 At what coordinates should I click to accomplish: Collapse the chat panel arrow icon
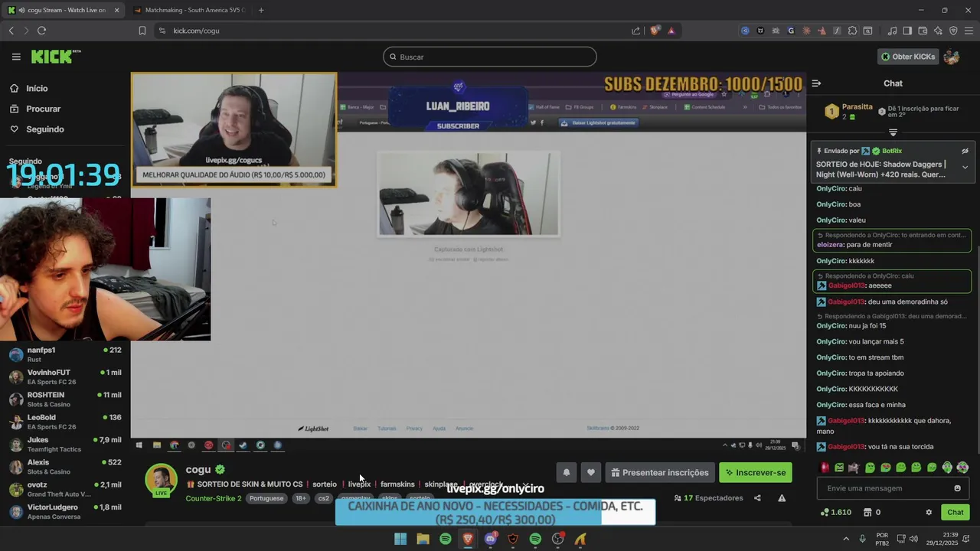pyautogui.click(x=816, y=83)
